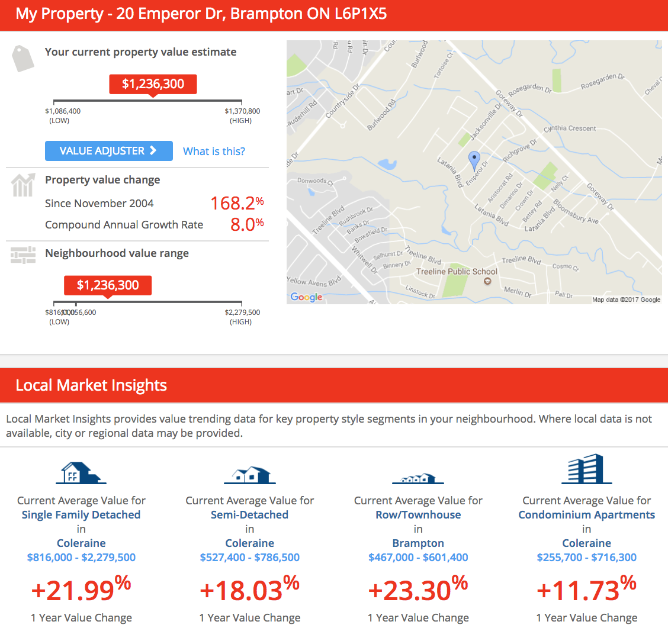This screenshot has height=644, width=668.
Task: Click the Semi-Detached house icon
Action: point(250,475)
